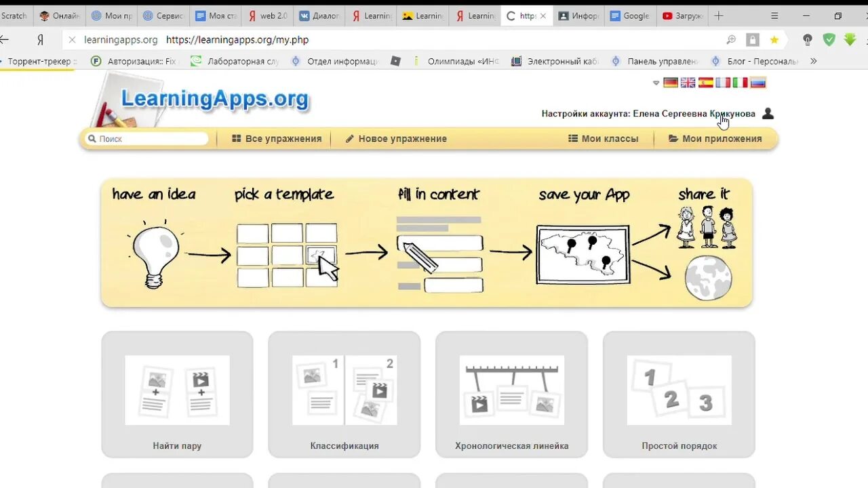Viewport: 868px width, 488px height.
Task: Click the bookmark star icon
Action: (x=774, y=40)
